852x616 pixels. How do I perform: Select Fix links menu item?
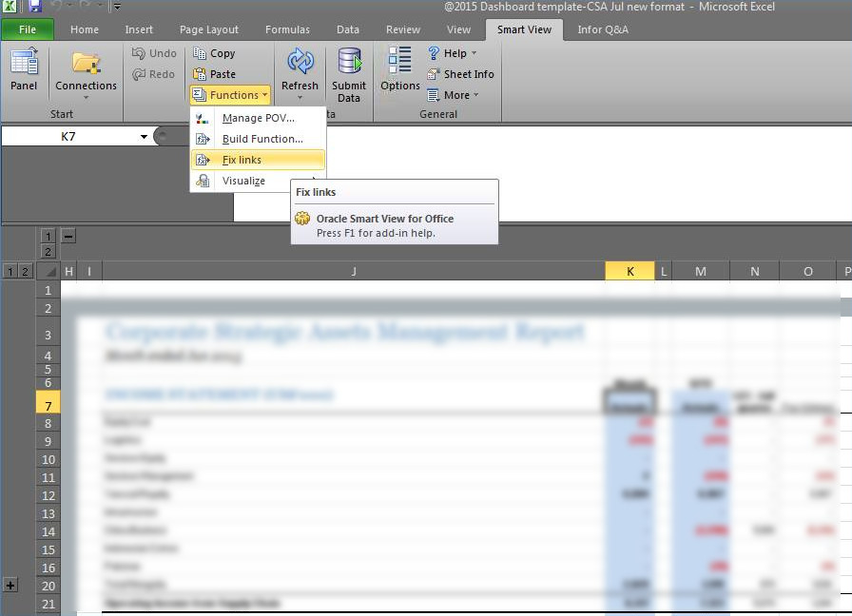point(258,160)
